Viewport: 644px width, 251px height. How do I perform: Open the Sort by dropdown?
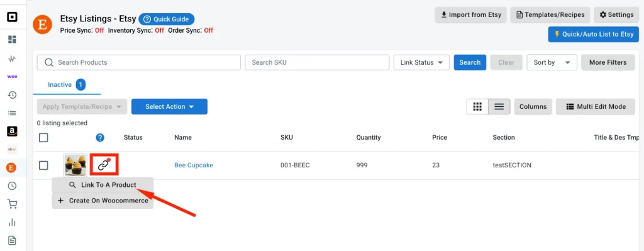click(x=552, y=62)
